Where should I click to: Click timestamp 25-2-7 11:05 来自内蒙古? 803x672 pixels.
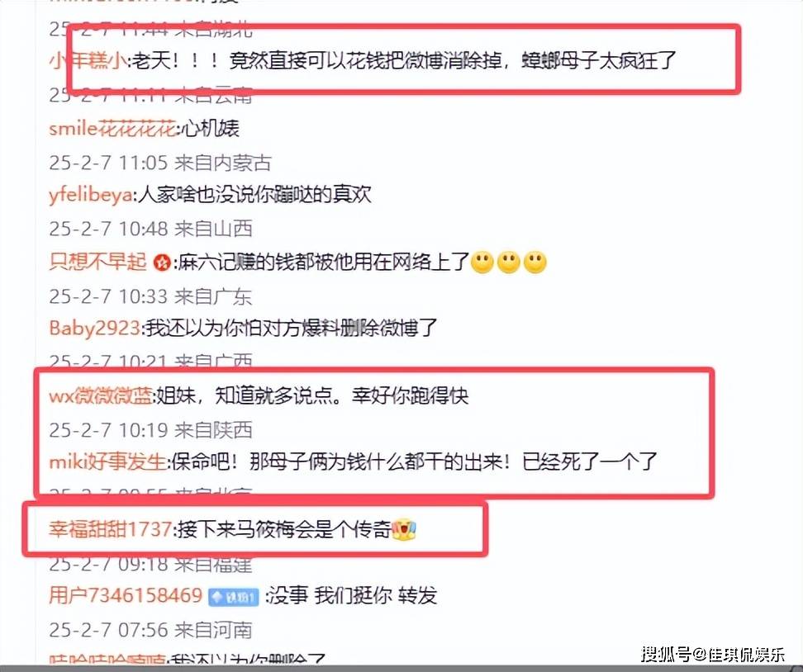click(159, 163)
